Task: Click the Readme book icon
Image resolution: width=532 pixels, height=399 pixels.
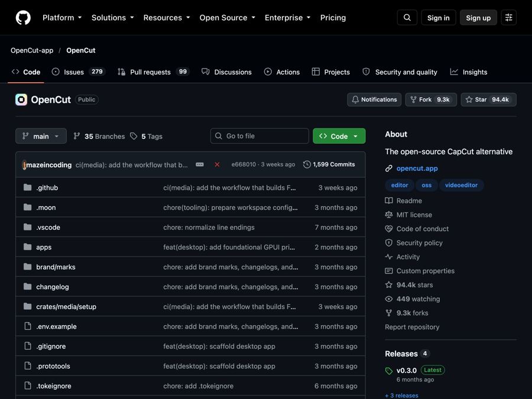Action: 389,200
